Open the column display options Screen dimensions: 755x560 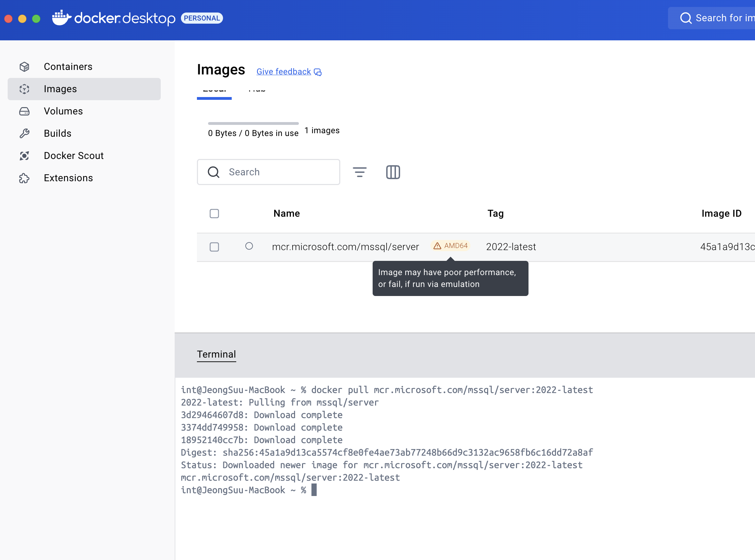pyautogui.click(x=393, y=172)
